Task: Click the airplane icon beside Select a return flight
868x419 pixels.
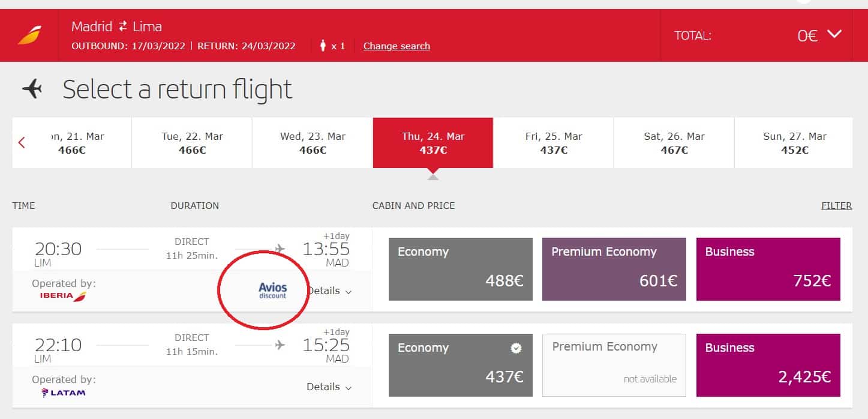Action: [x=33, y=89]
